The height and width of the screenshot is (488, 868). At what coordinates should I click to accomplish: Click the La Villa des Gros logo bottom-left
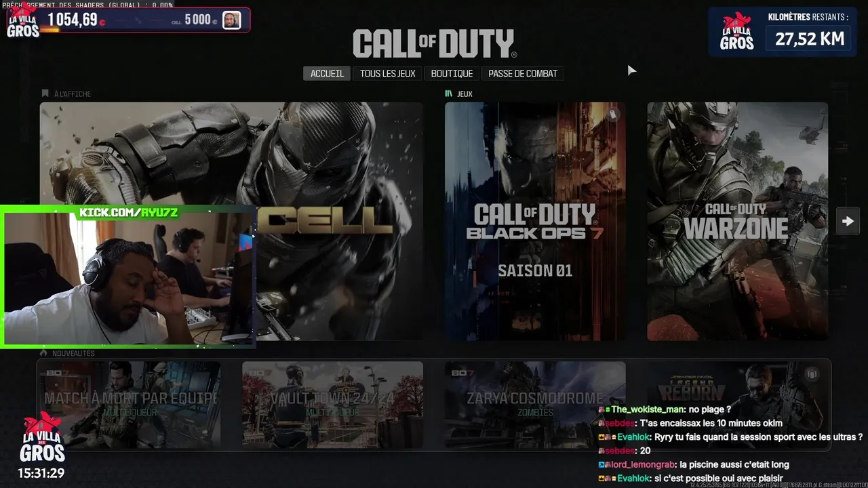(x=42, y=437)
